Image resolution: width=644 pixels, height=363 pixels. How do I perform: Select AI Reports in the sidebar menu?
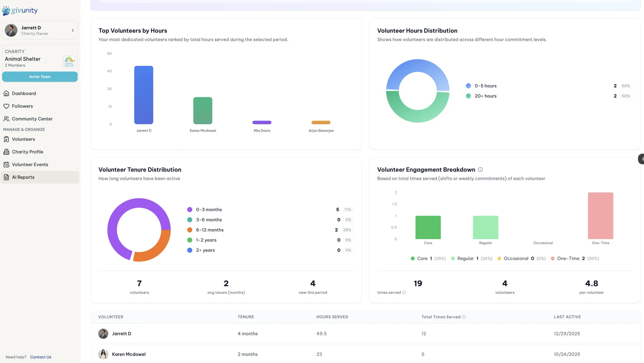point(23,177)
